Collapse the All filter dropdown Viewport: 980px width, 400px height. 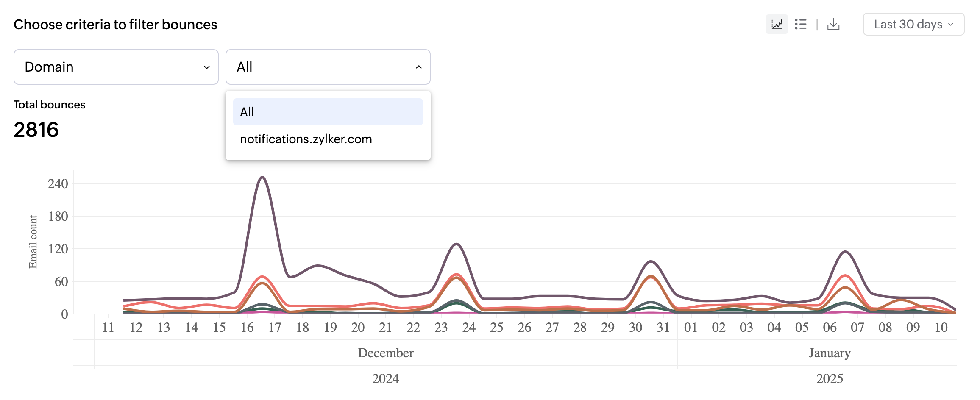tap(328, 67)
